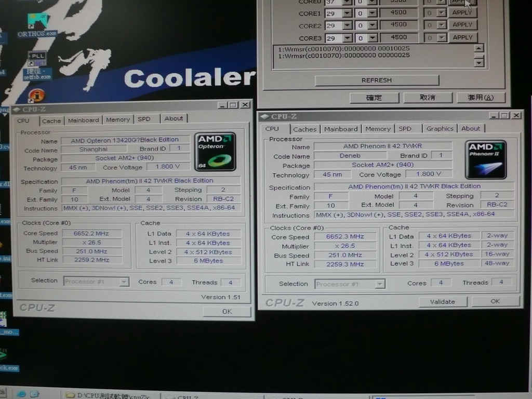Open the orange info desktop icon
The image size is (532, 399).
36,96
